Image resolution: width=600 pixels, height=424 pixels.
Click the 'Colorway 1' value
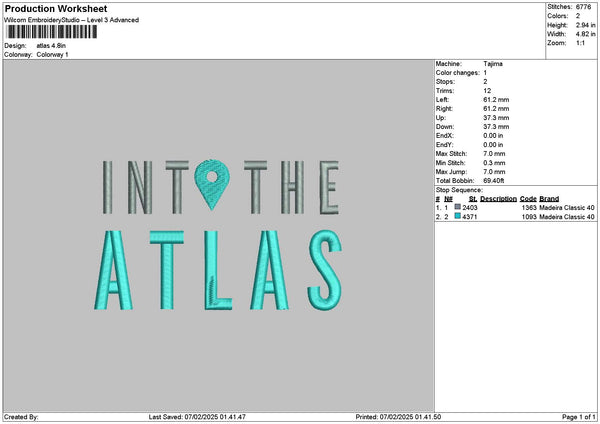click(x=52, y=55)
